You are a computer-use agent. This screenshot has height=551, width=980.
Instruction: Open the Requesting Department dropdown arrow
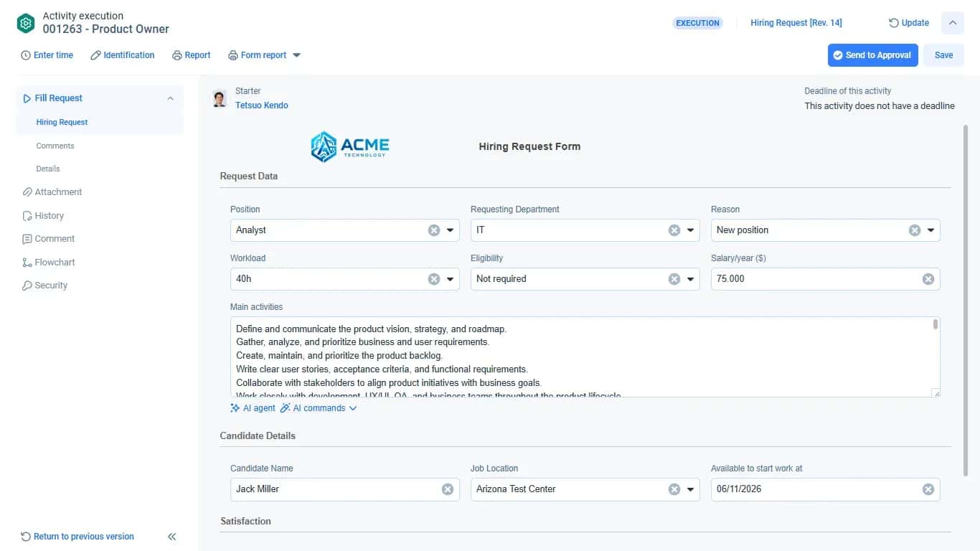[691, 230]
